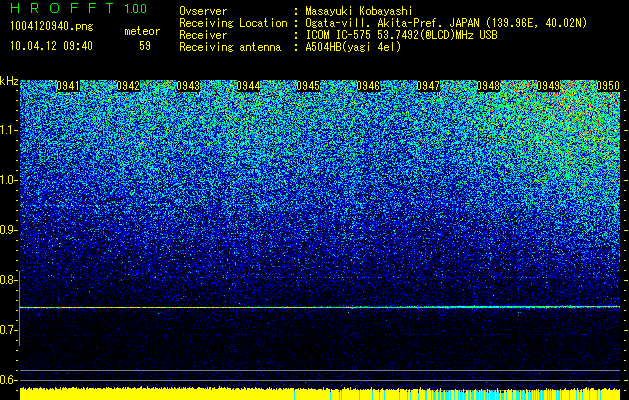Click the timestamp 10.04.12 09:40

pyautogui.click(x=51, y=46)
